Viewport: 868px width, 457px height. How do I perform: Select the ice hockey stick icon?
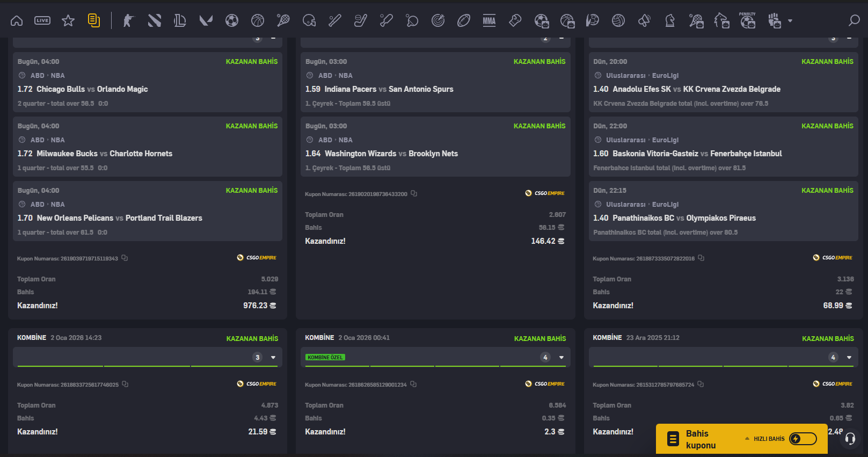361,21
